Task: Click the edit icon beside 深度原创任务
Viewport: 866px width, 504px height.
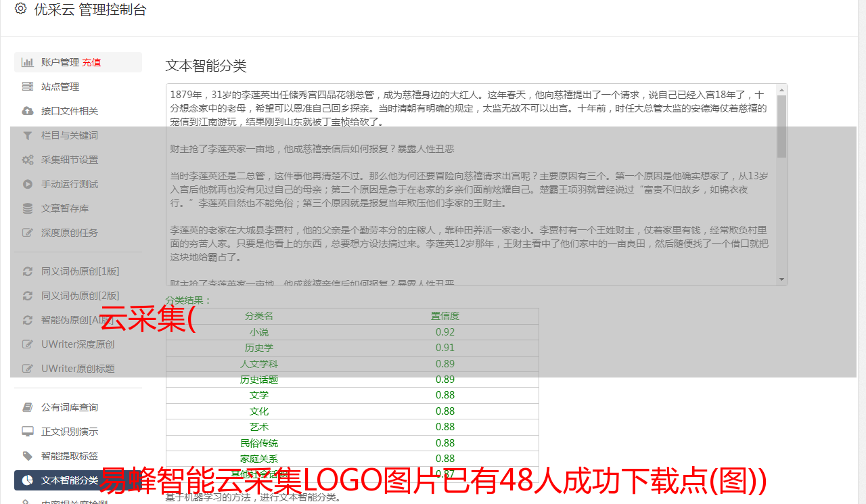Action: pyautogui.click(x=28, y=233)
